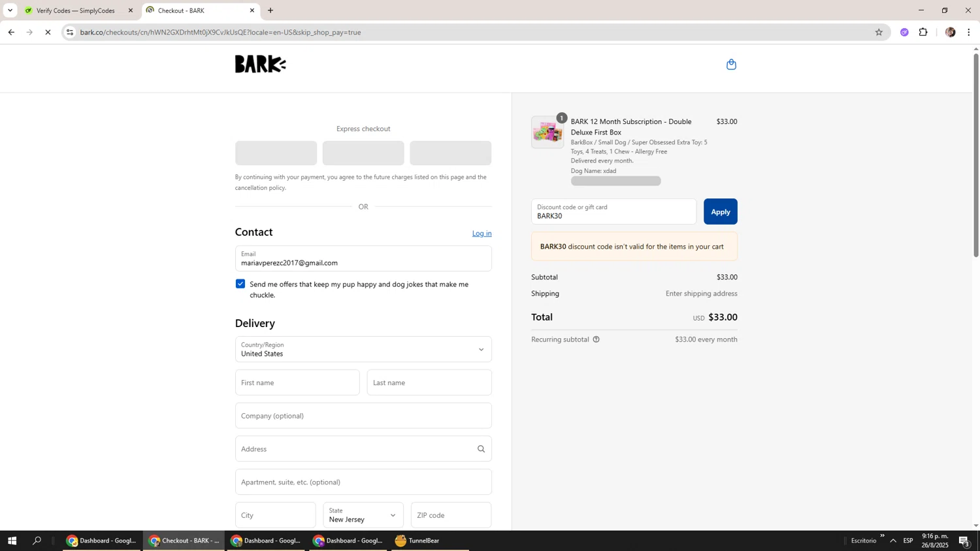980x551 pixels.
Task: Click the Last name field
Action: (429, 383)
